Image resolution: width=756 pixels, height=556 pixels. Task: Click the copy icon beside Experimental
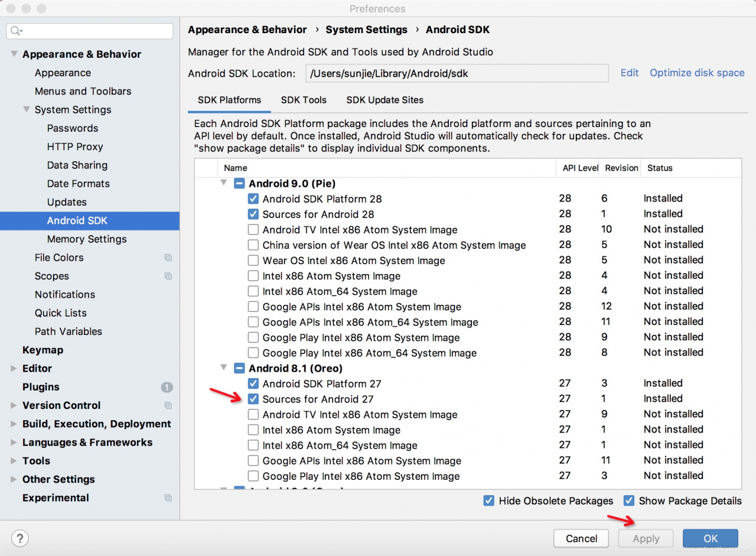(168, 498)
